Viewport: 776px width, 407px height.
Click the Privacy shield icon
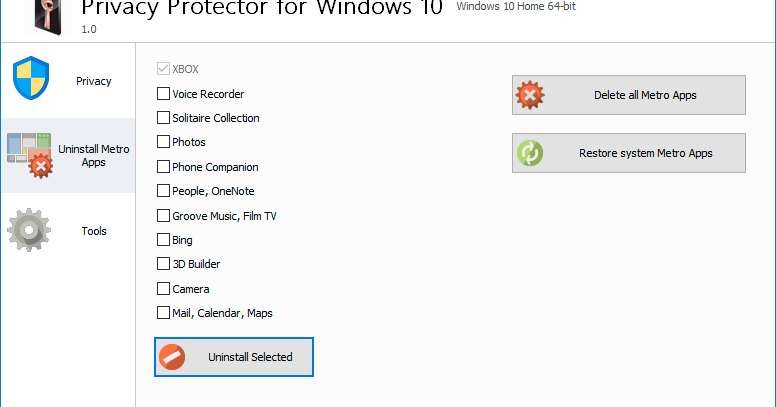31,78
